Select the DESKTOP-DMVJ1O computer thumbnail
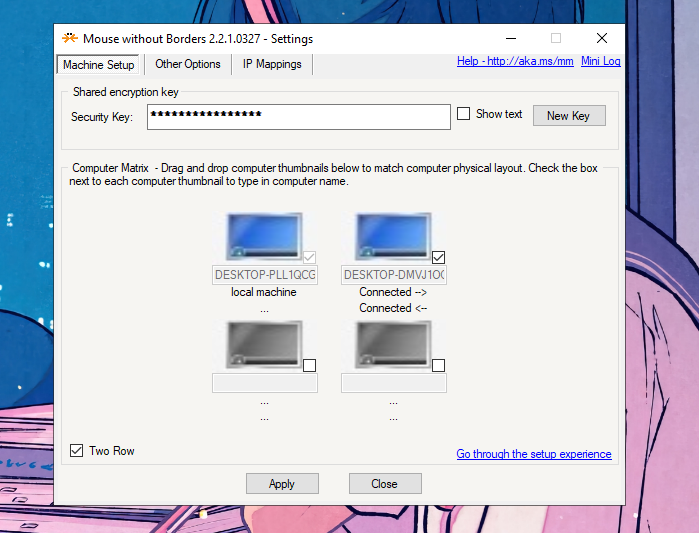The image size is (699, 533). click(x=392, y=237)
